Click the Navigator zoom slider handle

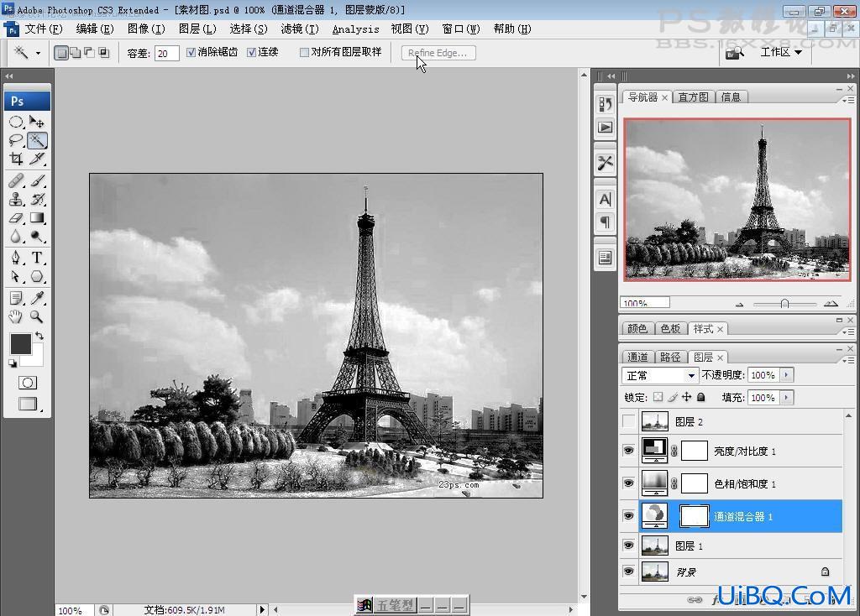tap(785, 304)
